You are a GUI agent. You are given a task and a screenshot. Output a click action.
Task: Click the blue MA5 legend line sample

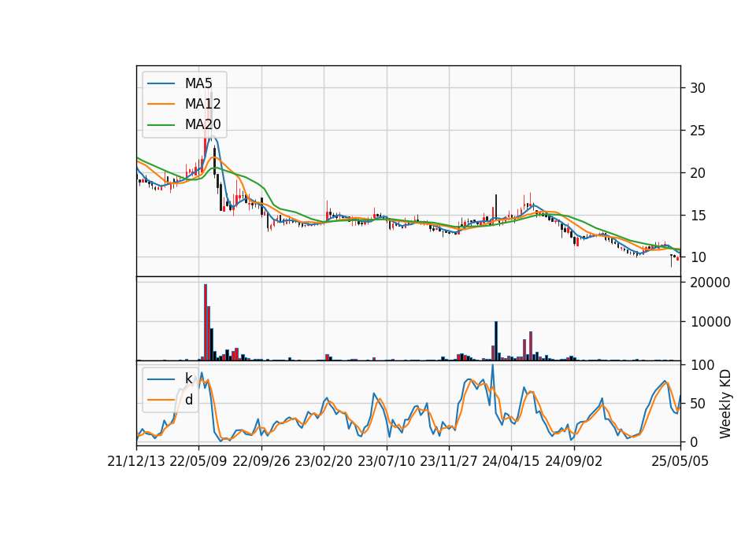pos(161,83)
